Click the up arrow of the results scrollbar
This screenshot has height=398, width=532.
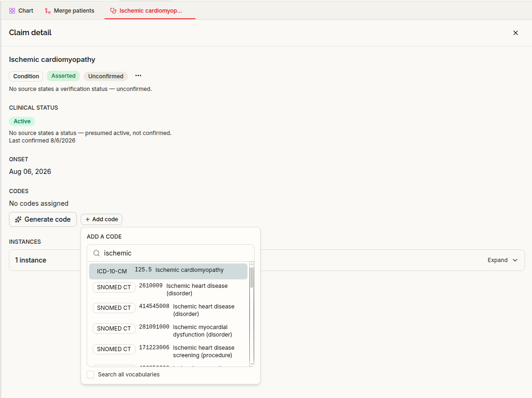click(x=252, y=264)
